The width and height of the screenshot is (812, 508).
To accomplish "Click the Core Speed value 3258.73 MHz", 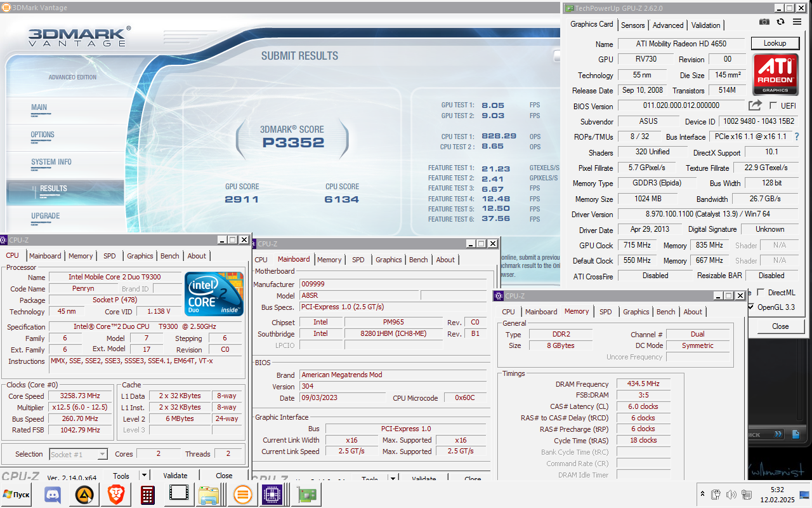I will [81, 396].
